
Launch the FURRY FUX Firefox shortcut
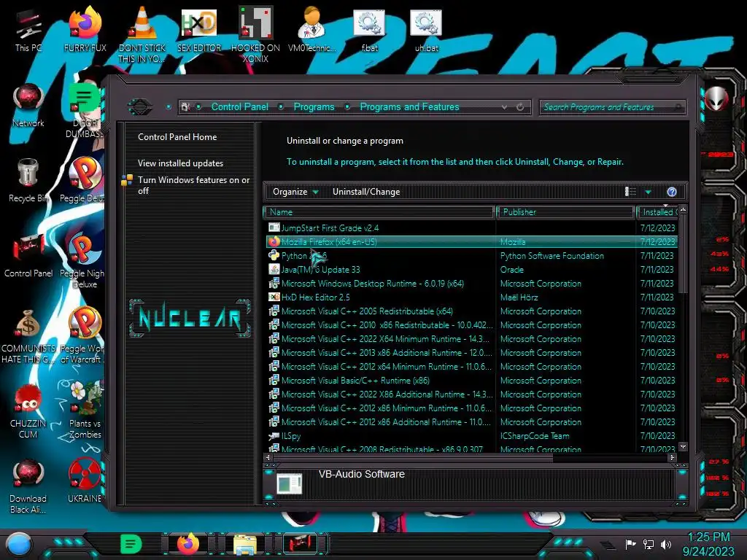coord(85,29)
